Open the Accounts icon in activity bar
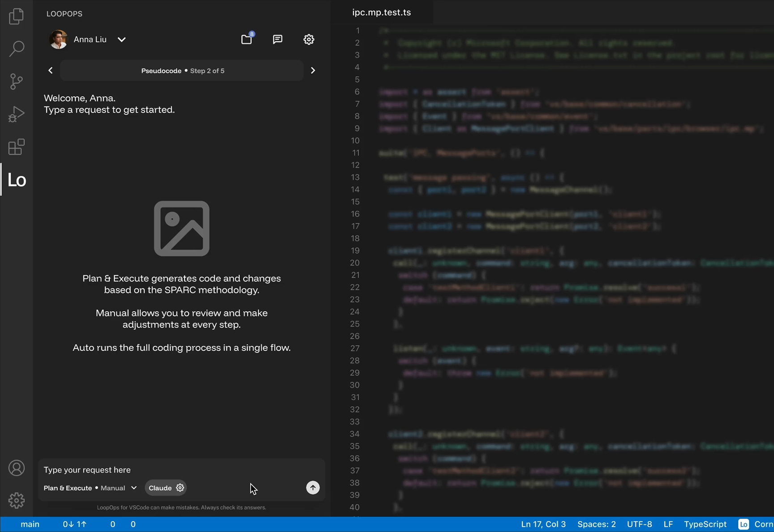Screen dimensions: 774x532 [16, 468]
